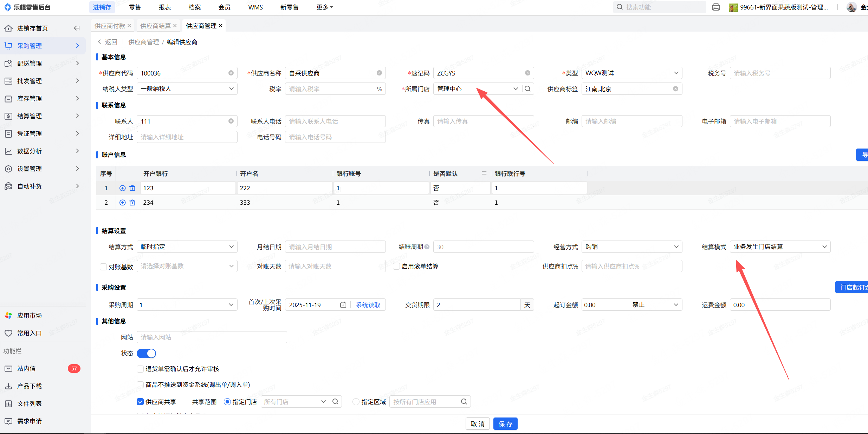Delete bank account row 2 trash icon
The width and height of the screenshot is (868, 434).
(x=132, y=203)
